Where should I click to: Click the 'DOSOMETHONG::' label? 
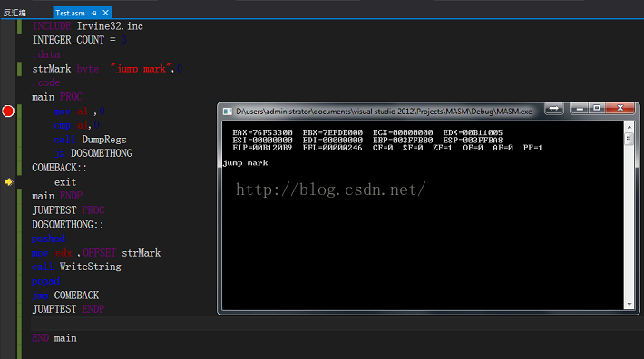(68, 225)
